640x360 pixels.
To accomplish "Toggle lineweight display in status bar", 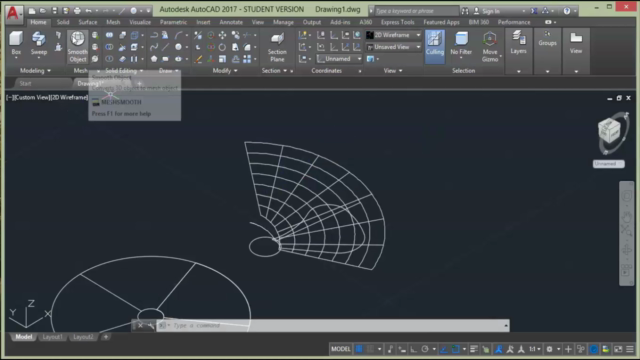I will [x=473, y=349].
